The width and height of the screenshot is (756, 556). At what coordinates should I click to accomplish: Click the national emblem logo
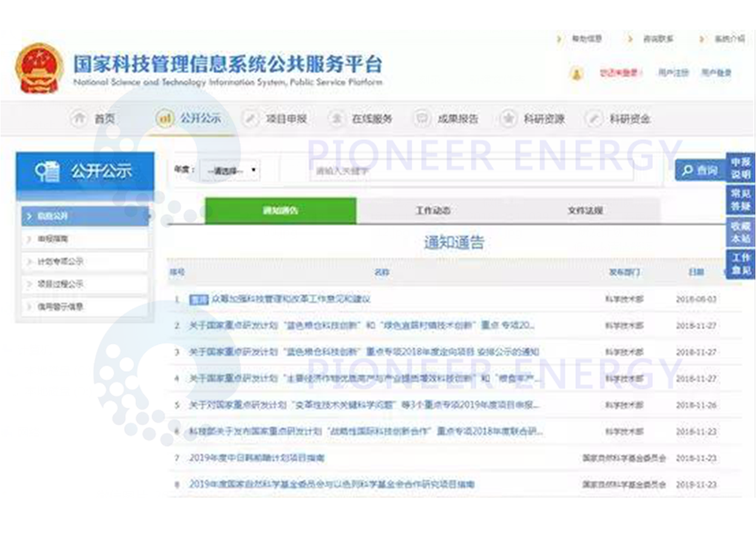[x=39, y=69]
